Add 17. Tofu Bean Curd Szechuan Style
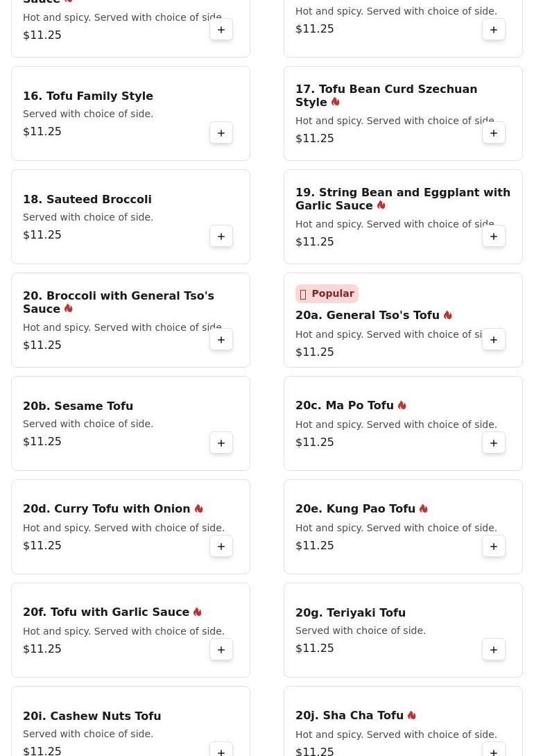 494,133
